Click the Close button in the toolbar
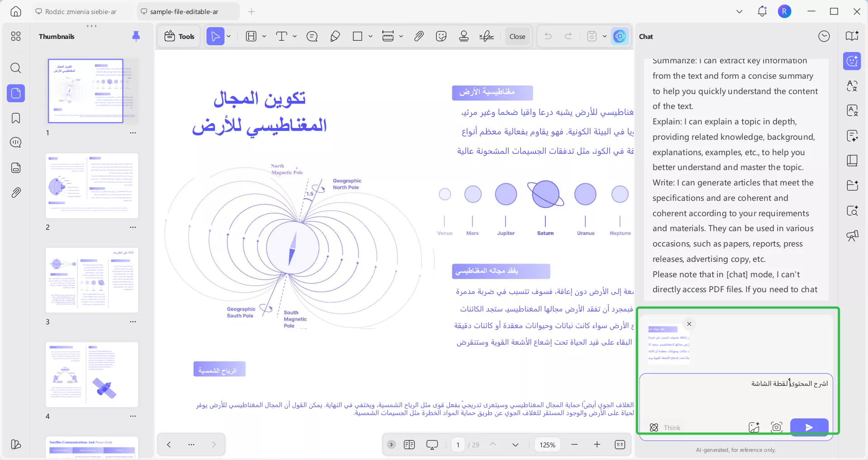Screen dimensions: 868x460 point(517,36)
